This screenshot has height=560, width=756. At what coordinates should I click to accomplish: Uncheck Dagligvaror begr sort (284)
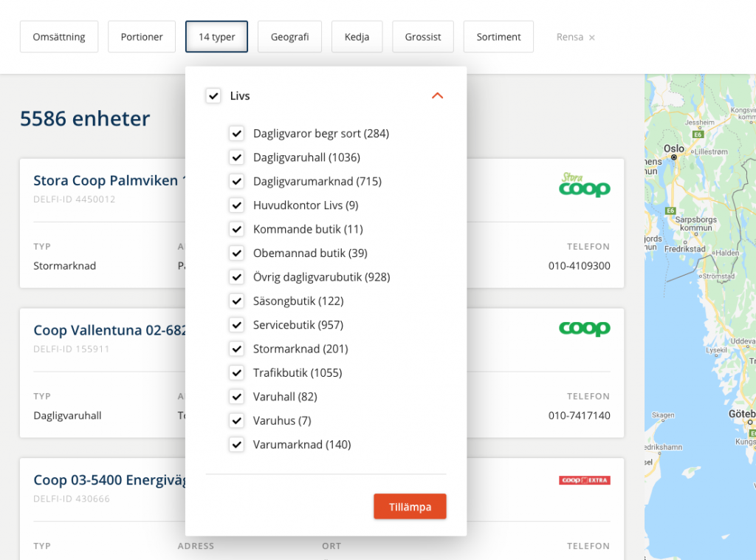point(236,133)
